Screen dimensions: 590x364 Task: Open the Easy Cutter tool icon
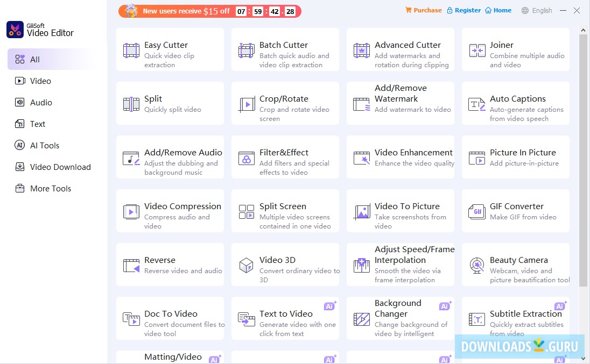point(131,51)
